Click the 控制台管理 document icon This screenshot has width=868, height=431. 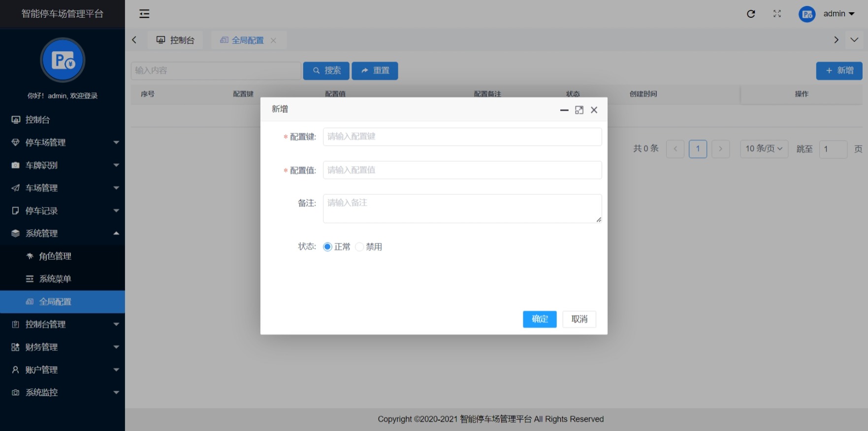(16, 324)
